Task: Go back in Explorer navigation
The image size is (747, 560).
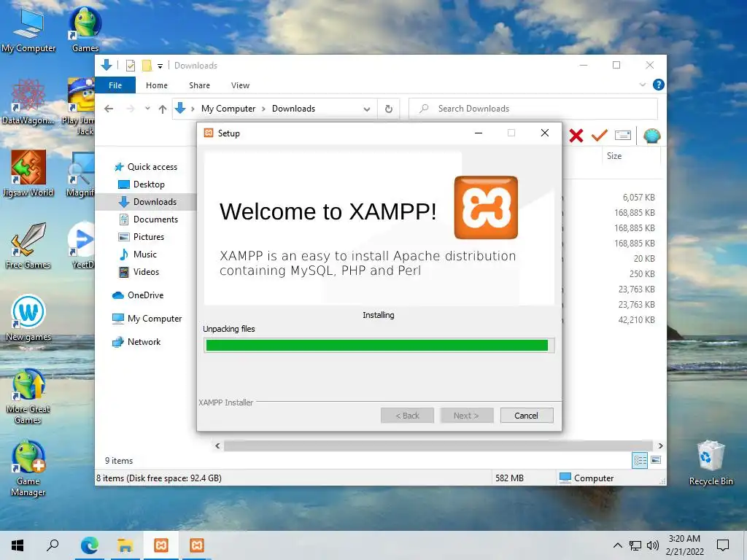Action: tap(109, 109)
